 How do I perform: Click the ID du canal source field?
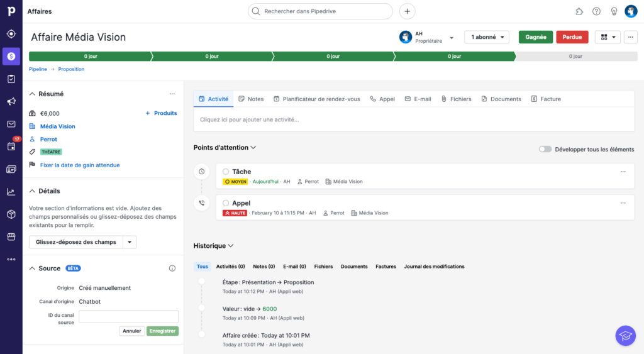(128, 316)
